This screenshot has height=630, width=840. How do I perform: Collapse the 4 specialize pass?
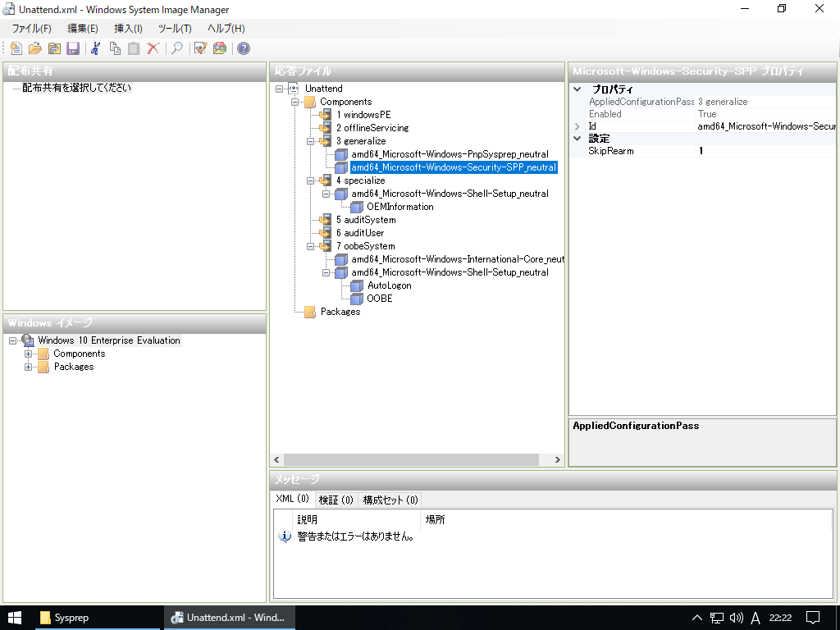click(310, 180)
